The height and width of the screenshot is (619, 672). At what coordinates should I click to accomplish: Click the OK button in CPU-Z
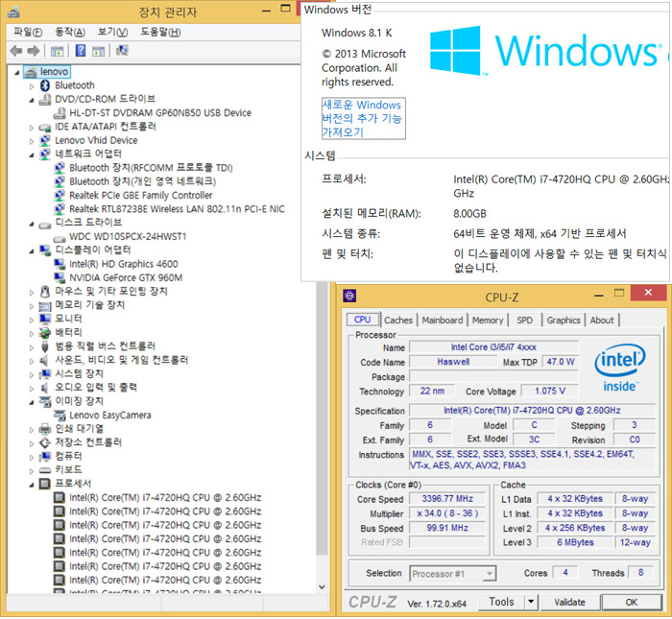[x=632, y=603]
